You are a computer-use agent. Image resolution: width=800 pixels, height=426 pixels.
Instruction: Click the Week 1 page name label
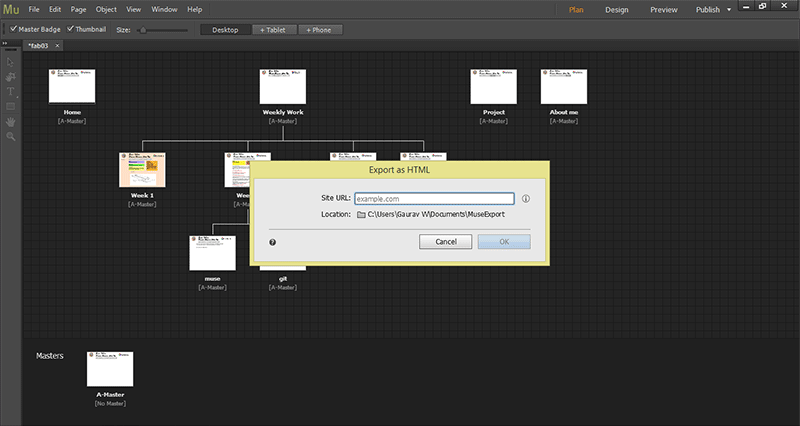[142, 195]
